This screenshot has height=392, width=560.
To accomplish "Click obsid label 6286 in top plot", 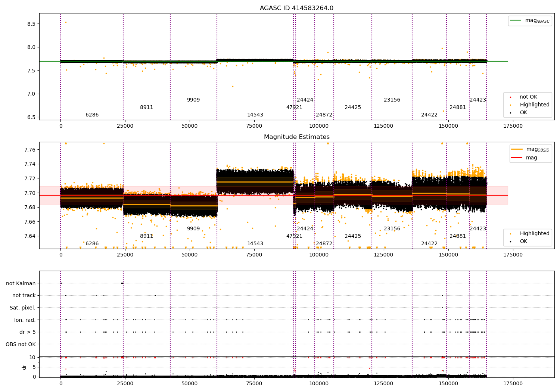I will point(92,115).
